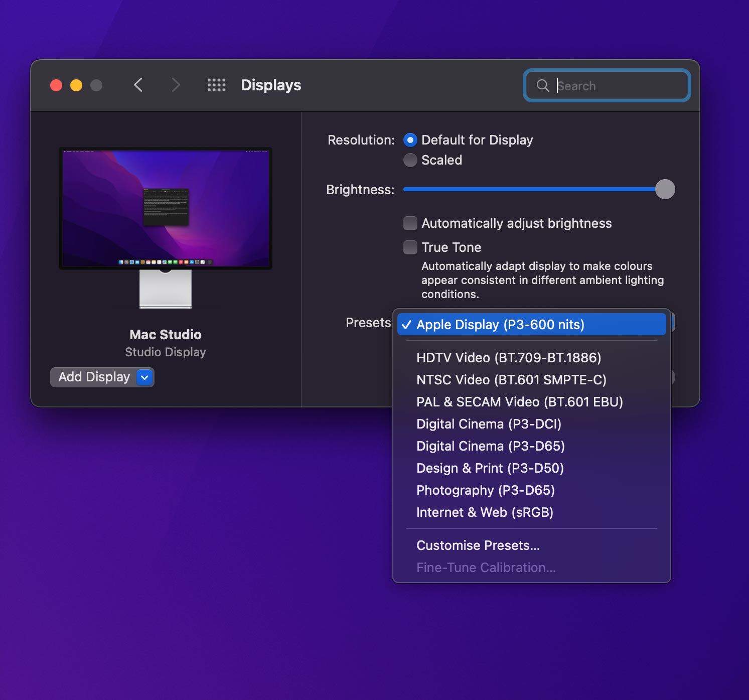Open the Add Display dropdown arrow
This screenshot has height=700, width=749.
[x=144, y=377]
